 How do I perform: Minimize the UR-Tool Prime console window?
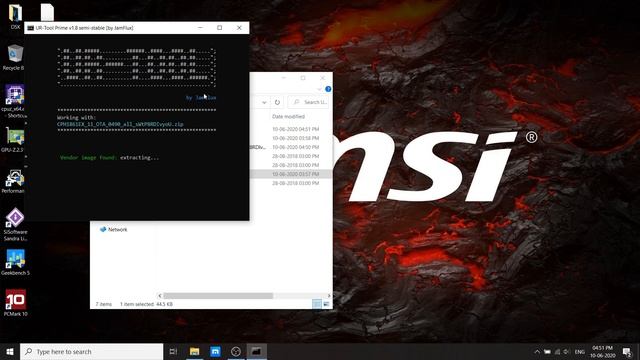click(200, 28)
